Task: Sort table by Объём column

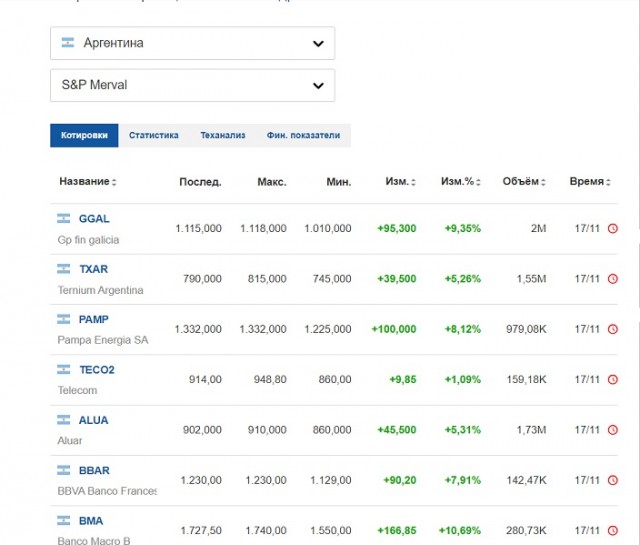Action: point(524,181)
